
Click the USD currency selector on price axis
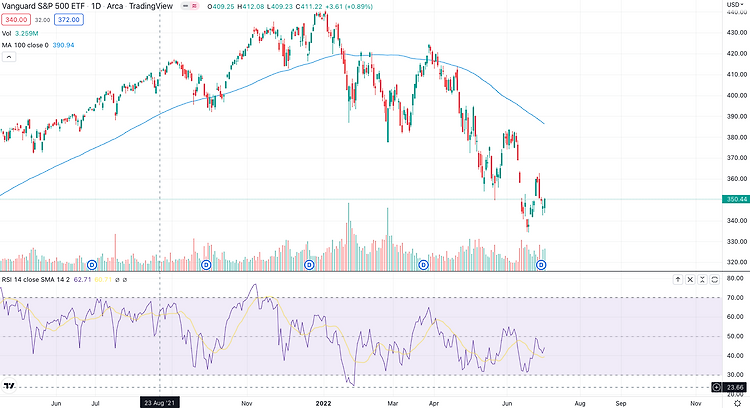pyautogui.click(x=734, y=4)
